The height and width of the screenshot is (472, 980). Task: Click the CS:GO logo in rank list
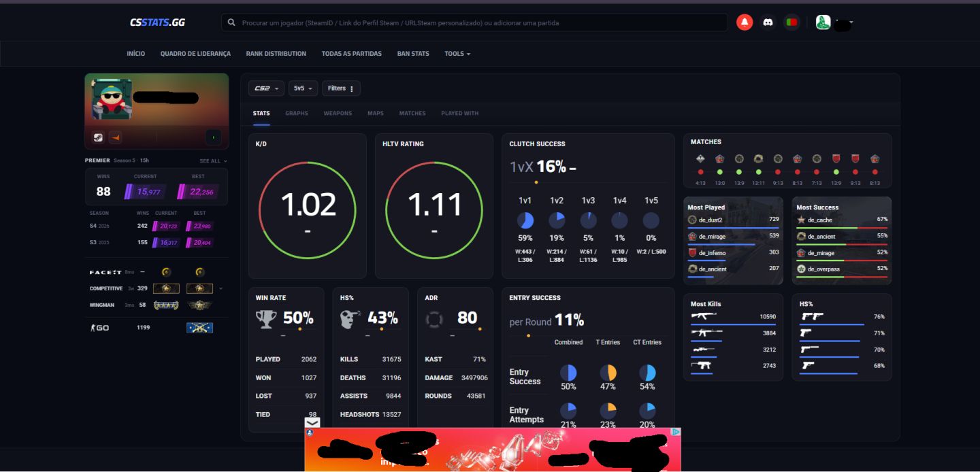tap(99, 328)
